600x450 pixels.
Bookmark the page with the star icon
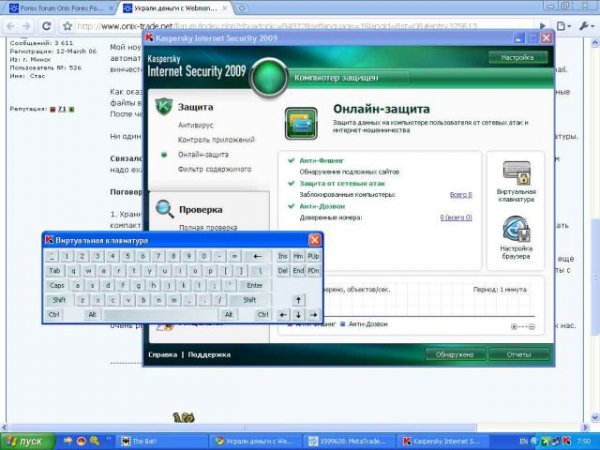point(67,26)
